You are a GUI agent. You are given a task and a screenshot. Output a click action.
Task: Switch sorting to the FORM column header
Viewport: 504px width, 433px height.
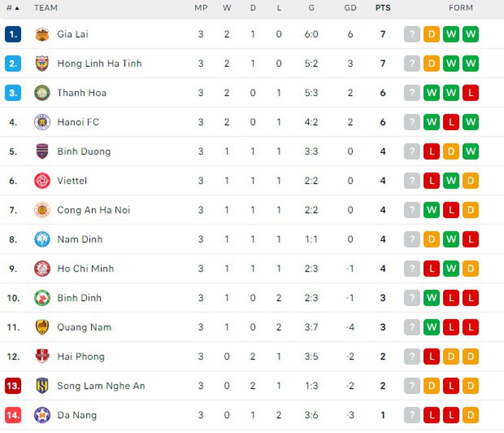[461, 8]
